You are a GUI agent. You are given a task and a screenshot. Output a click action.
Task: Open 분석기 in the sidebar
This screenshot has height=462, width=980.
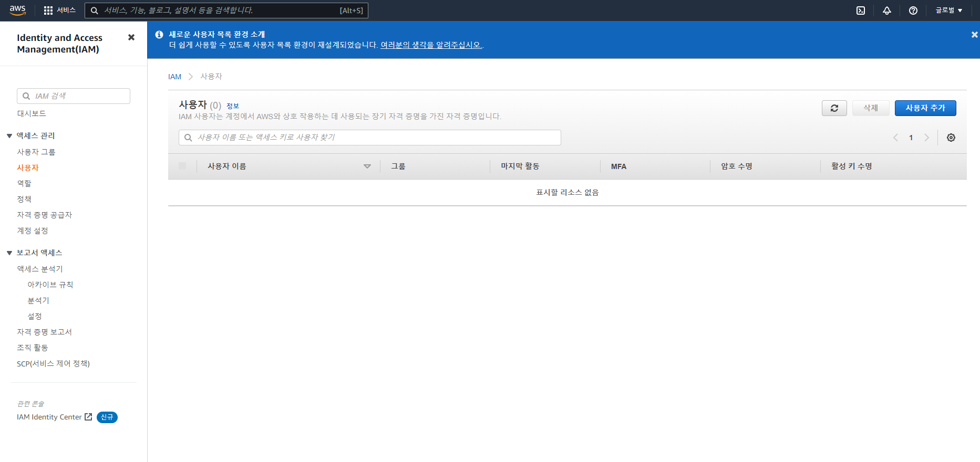pyautogui.click(x=38, y=300)
